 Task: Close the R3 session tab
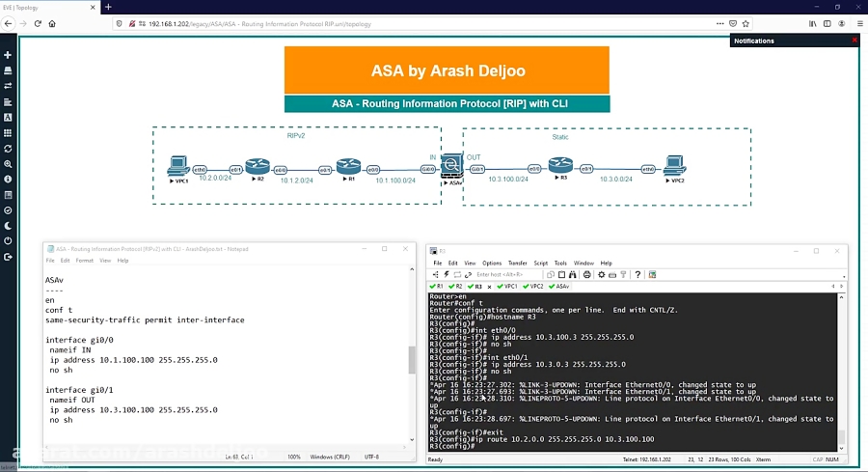489,287
